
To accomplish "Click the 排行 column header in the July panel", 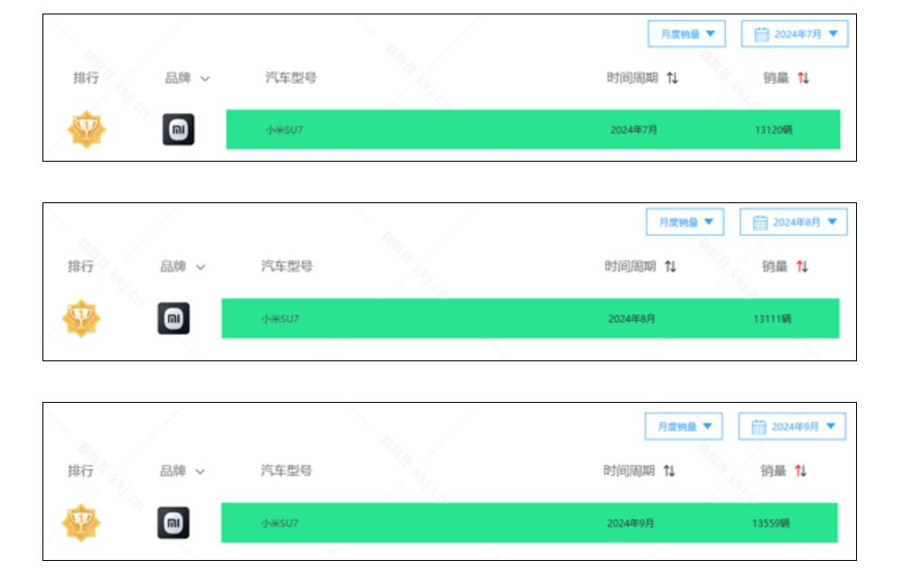I will (x=86, y=78).
